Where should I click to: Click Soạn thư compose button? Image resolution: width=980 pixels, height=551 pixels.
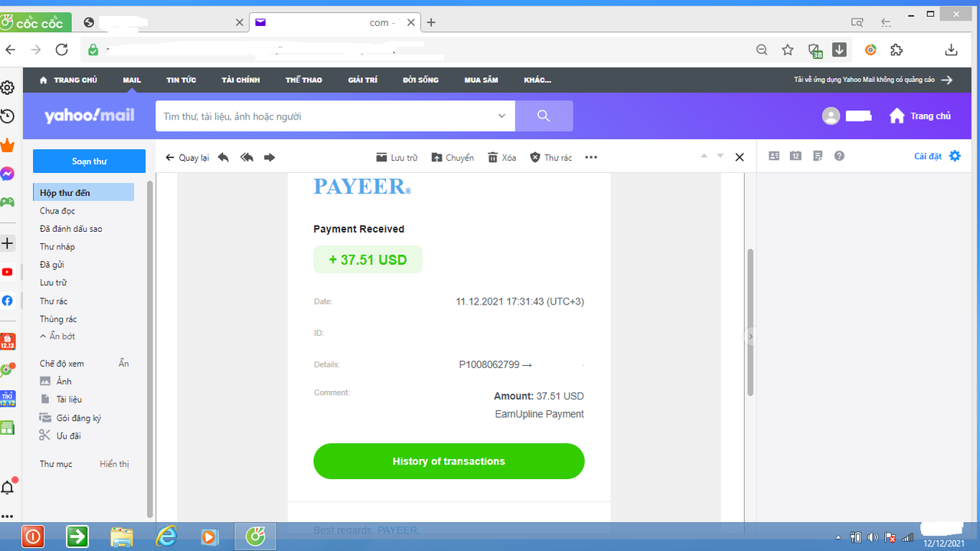[89, 161]
